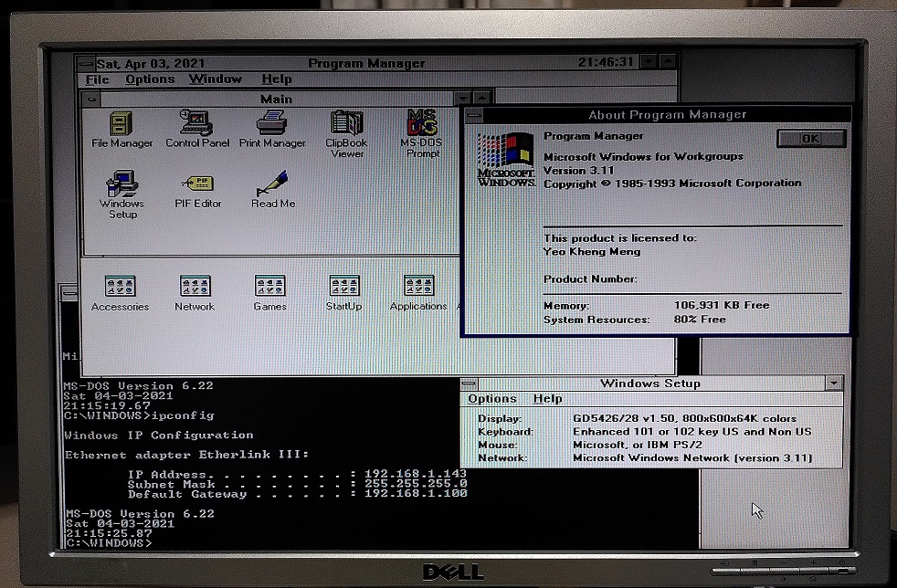The image size is (897, 588).
Task: Open the MS-DOS window control menu box
Action: (69, 293)
